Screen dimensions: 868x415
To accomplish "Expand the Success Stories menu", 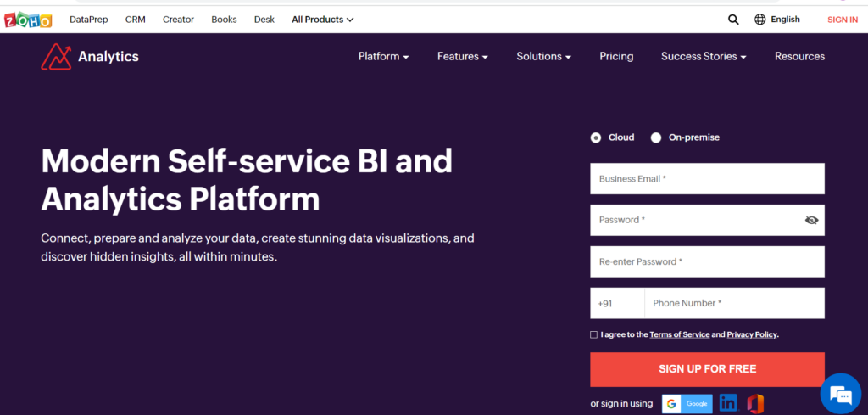I will 704,57.
